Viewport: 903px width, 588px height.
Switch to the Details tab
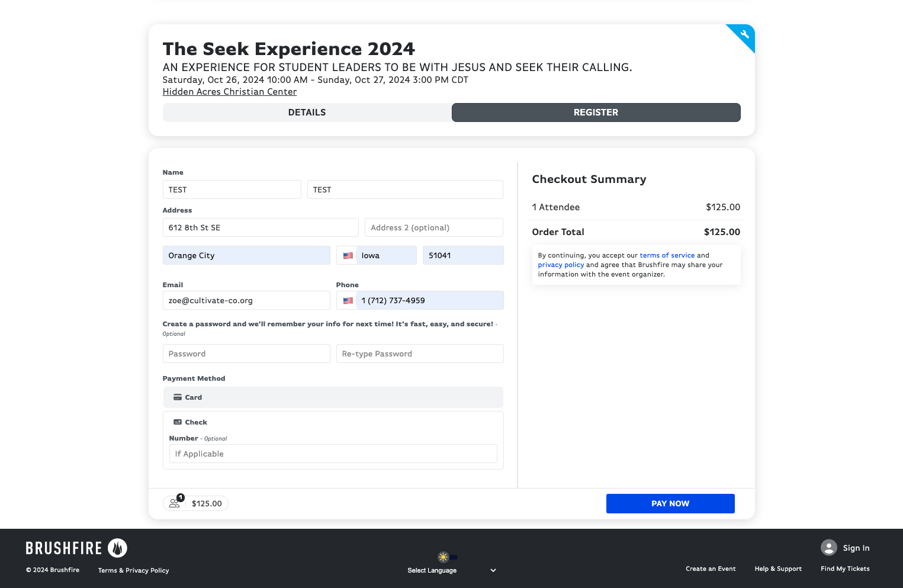click(307, 113)
